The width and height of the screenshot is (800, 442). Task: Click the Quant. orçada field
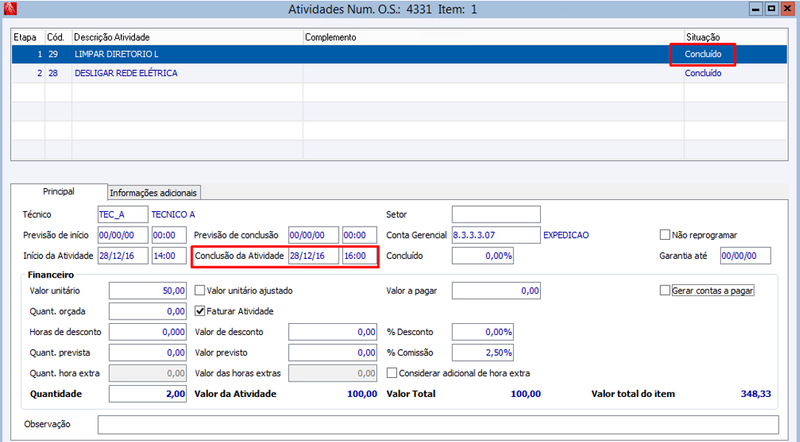(x=147, y=311)
